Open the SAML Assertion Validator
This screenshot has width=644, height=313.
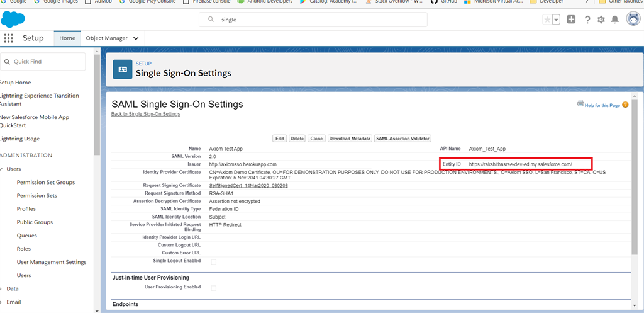tap(403, 139)
